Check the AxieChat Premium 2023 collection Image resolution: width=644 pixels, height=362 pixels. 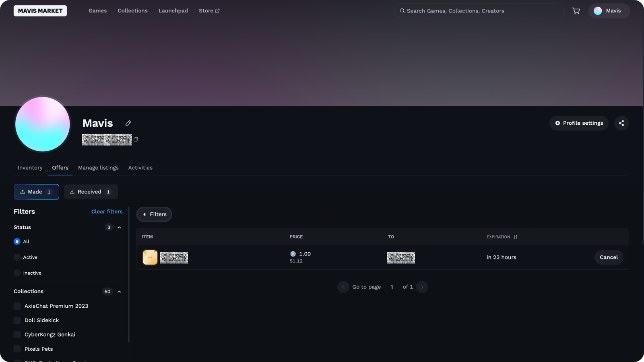click(x=17, y=306)
